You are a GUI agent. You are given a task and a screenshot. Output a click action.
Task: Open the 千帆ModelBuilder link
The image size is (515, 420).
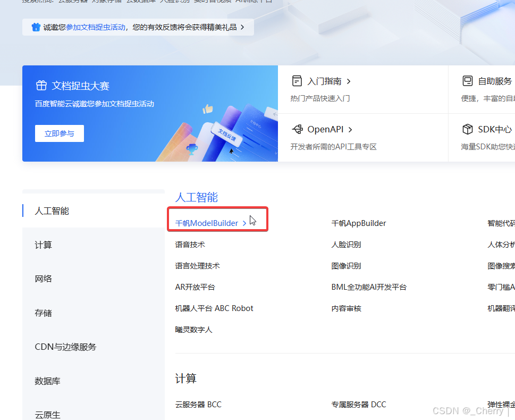(x=207, y=223)
